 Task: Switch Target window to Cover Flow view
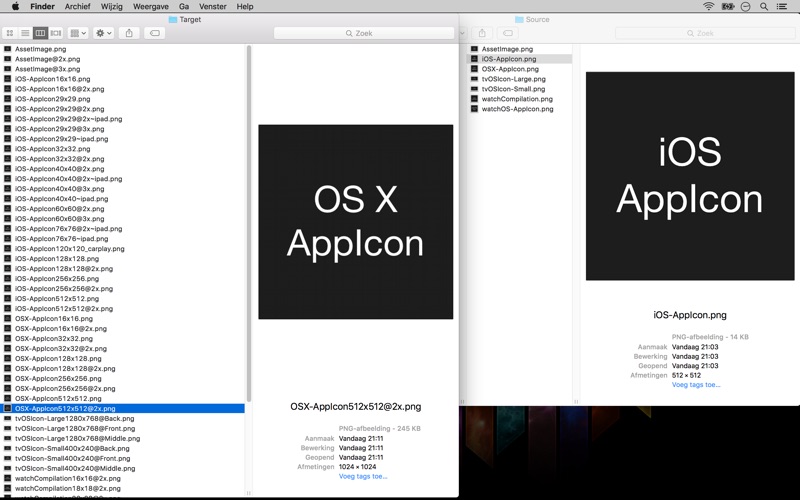pos(56,33)
